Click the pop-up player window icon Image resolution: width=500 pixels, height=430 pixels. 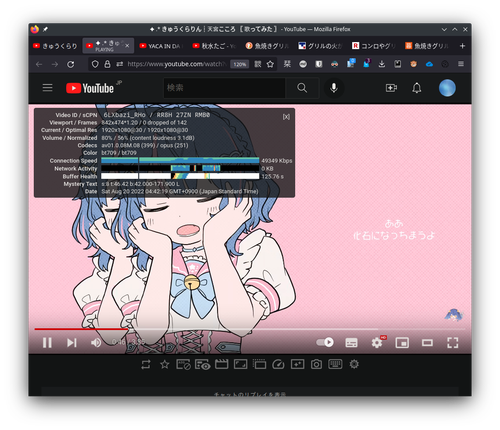(x=259, y=364)
